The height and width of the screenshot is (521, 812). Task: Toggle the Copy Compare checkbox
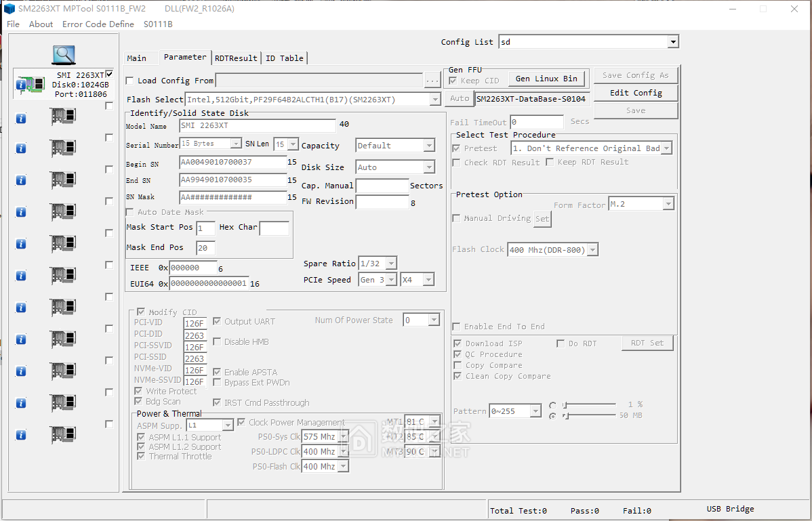[x=458, y=365]
